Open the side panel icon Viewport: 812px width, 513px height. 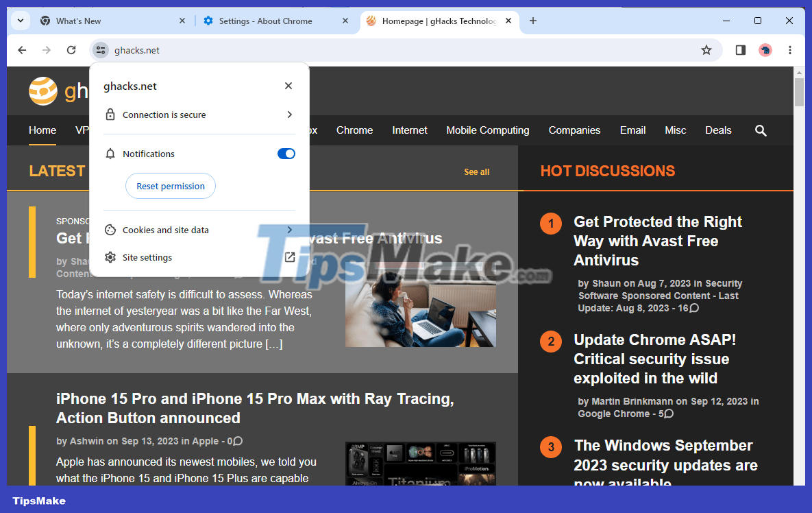[740, 49]
